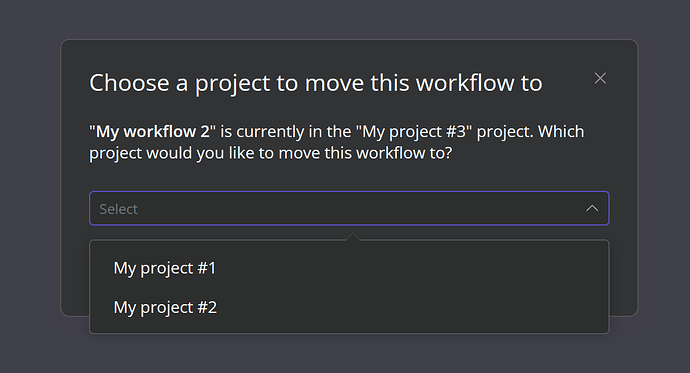Click the Select placeholder text
Screen dimensions: 690x373
(x=118, y=209)
